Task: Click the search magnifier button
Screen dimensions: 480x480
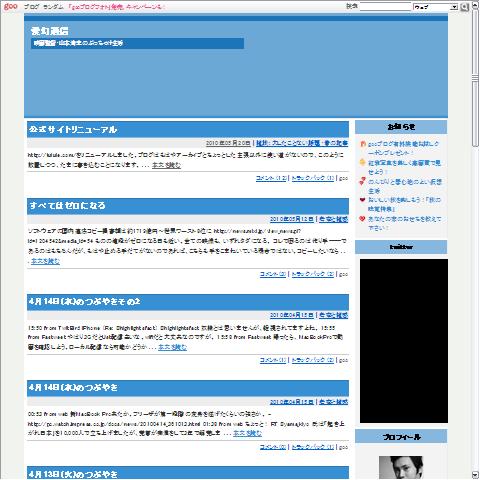Action: coord(464,7)
